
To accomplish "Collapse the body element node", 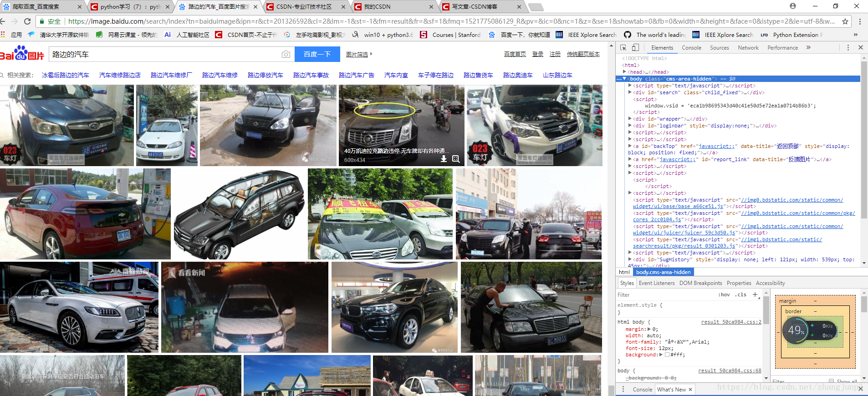I will point(624,79).
